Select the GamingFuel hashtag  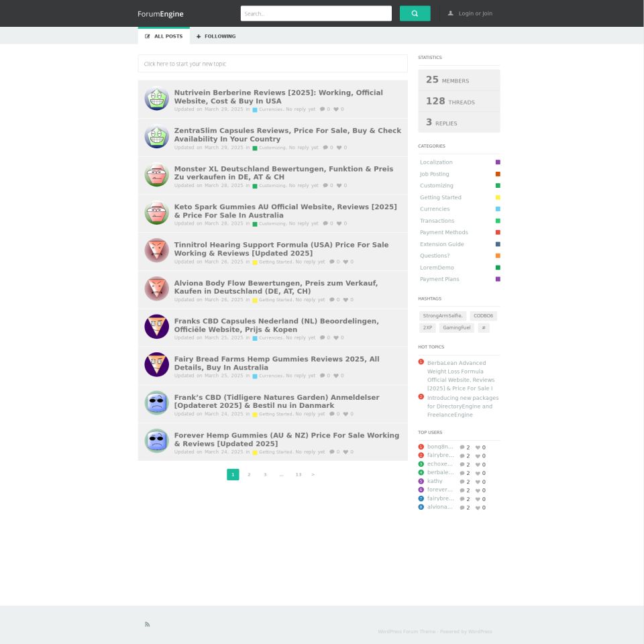point(456,328)
